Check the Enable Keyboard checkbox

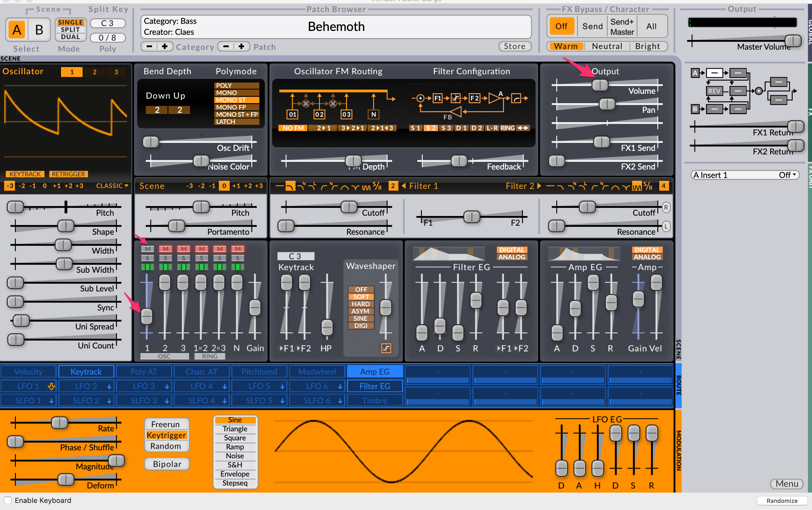click(x=8, y=501)
